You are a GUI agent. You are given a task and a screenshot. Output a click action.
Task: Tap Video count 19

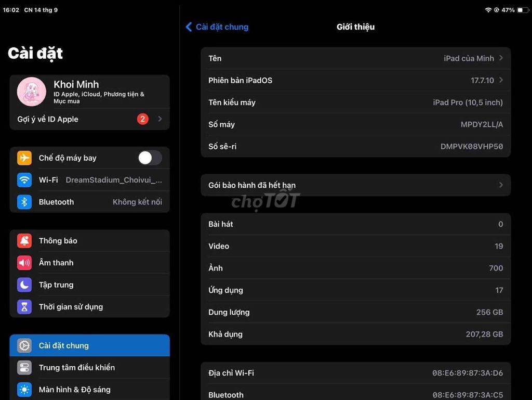click(x=499, y=246)
